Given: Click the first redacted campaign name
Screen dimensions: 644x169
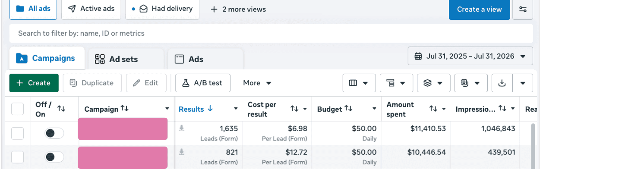Looking at the screenshot, I should (123, 129).
